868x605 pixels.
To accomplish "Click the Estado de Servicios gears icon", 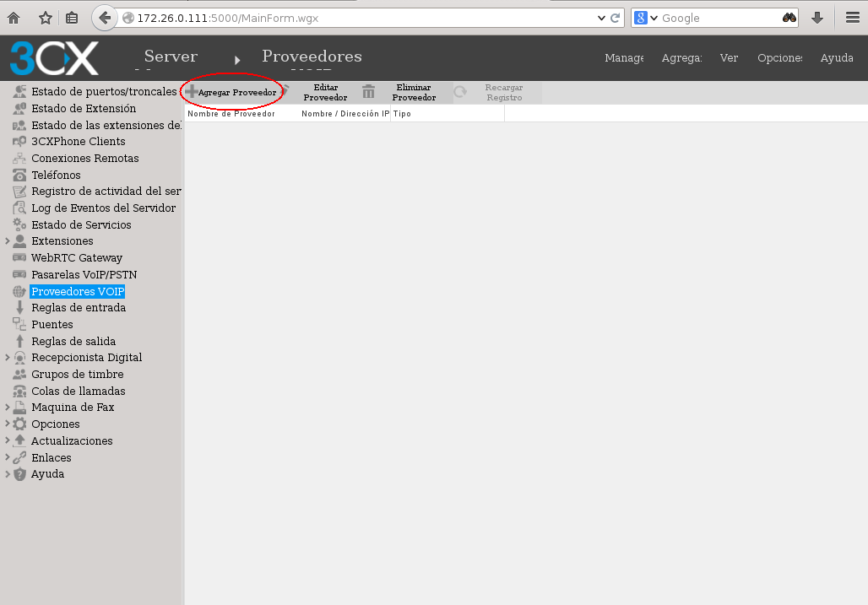I will (19, 224).
